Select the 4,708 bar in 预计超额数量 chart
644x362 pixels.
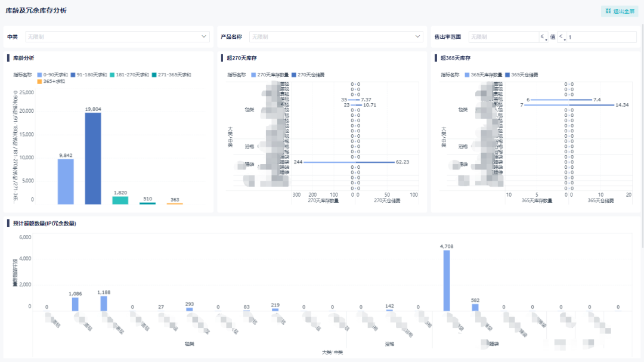coord(447,281)
